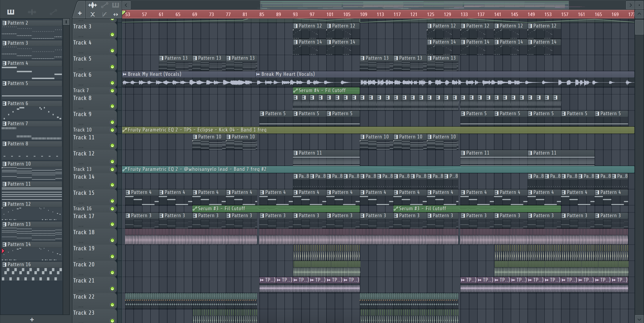
Task: Select the Track 19 header
Action: tap(95, 252)
